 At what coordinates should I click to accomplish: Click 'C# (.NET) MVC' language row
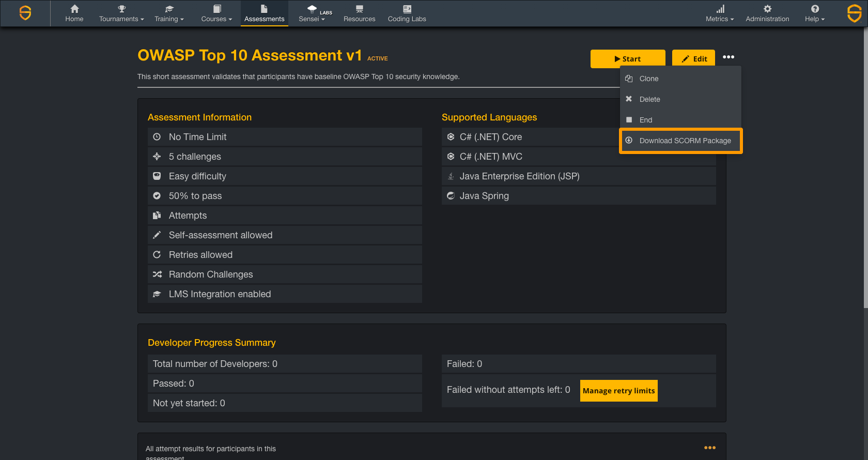tap(579, 157)
